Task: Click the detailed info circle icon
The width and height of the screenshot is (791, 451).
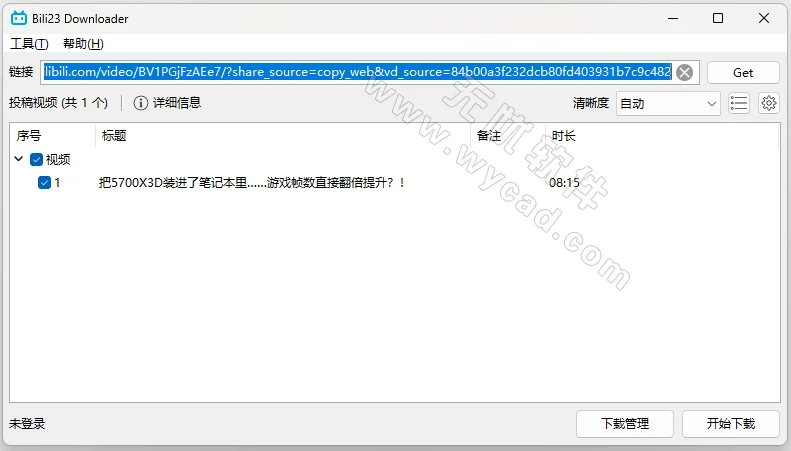Action: [140, 103]
